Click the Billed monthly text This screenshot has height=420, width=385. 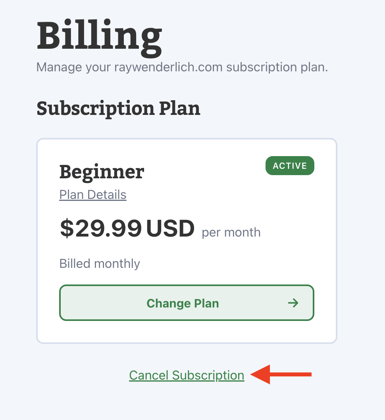tap(100, 264)
